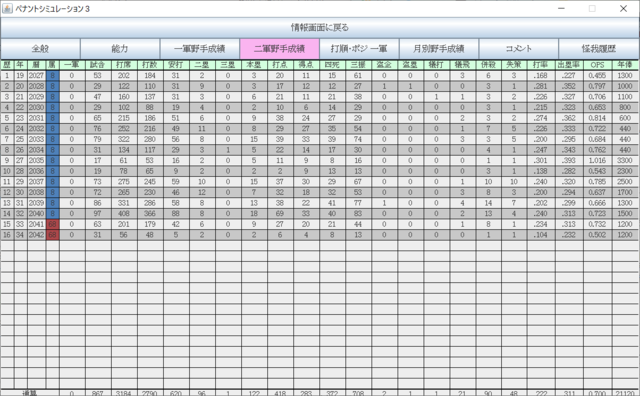Open the 月別野手成績 tab
The width and height of the screenshot is (640, 396).
click(x=439, y=49)
